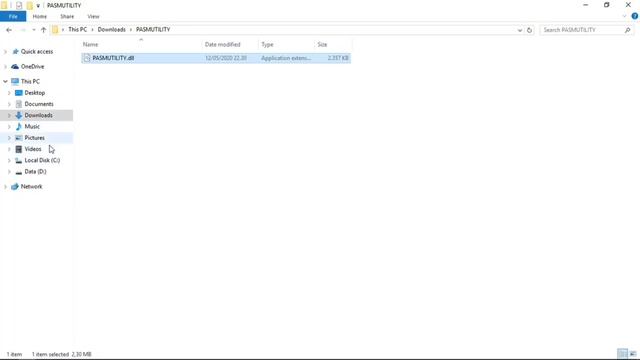The height and width of the screenshot is (360, 640).
Task: Open Data (D:) drive
Action: tap(35, 171)
